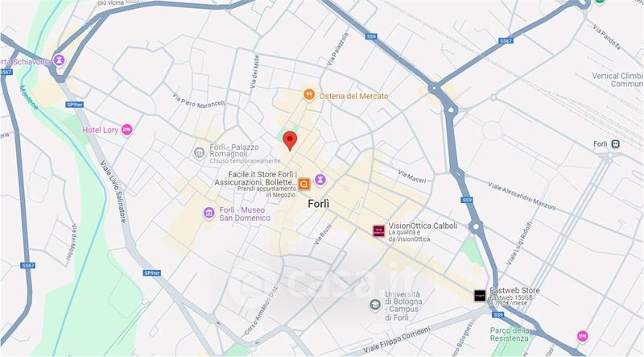Select the Fastweb Store text label
The width and height of the screenshot is (644, 357).
pyautogui.click(x=514, y=290)
